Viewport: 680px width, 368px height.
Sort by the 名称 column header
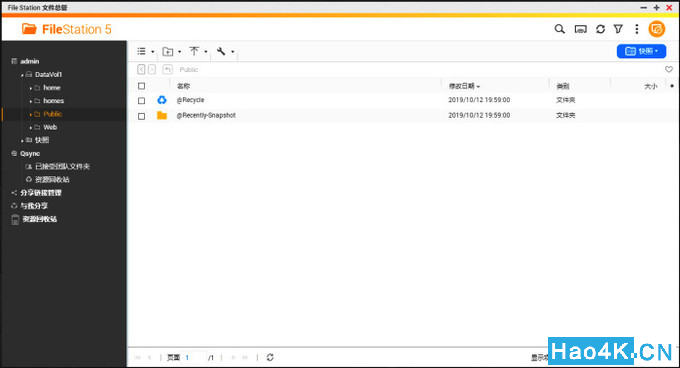[x=183, y=86]
